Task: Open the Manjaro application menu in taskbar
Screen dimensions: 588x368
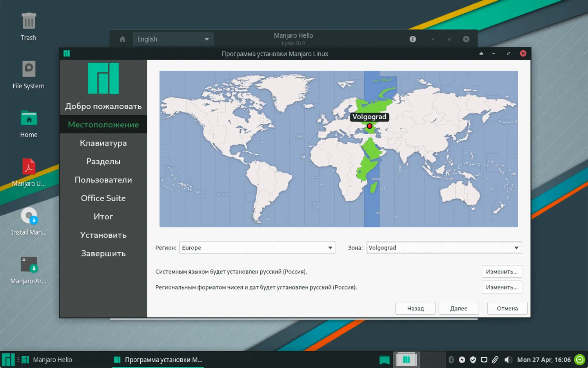Action: point(8,359)
